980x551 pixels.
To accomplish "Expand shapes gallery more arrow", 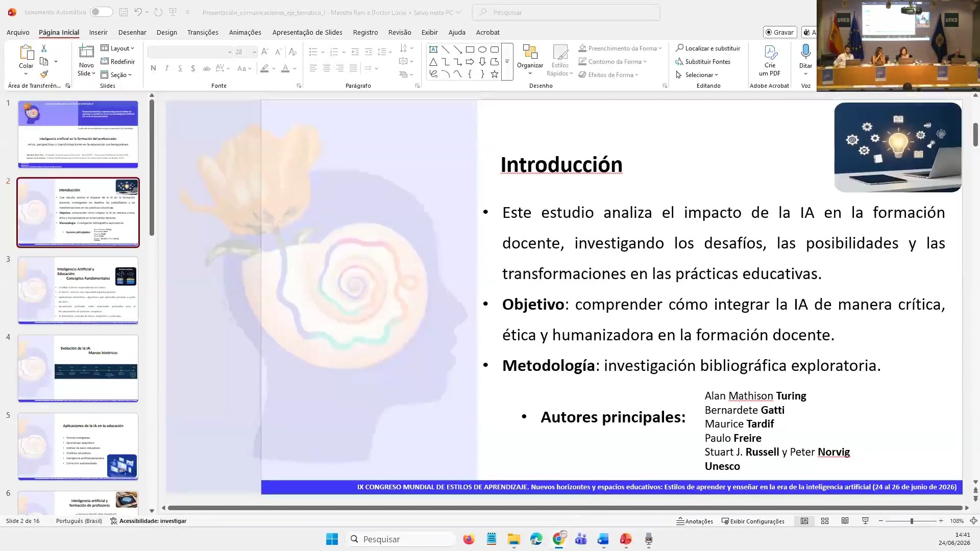I will click(507, 62).
